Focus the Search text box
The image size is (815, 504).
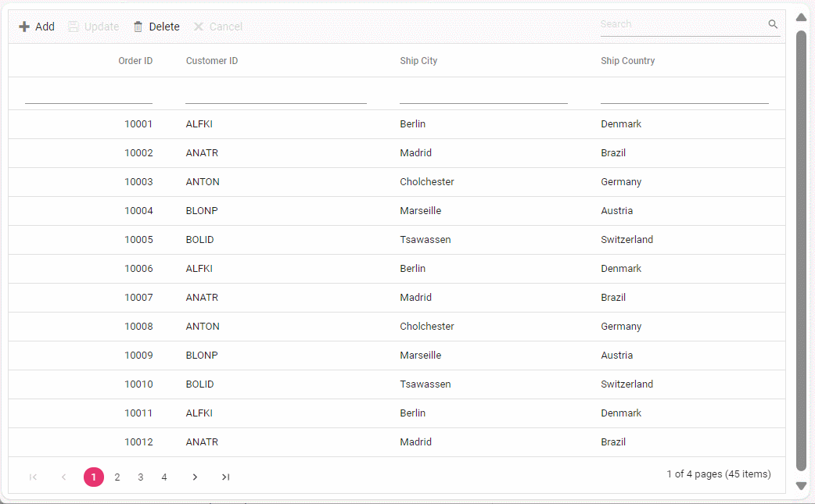pos(682,24)
